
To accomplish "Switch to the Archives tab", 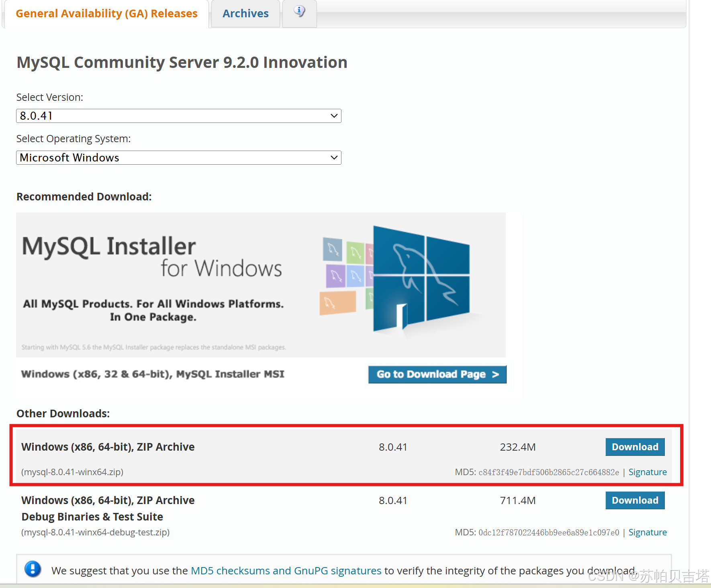I will [245, 14].
